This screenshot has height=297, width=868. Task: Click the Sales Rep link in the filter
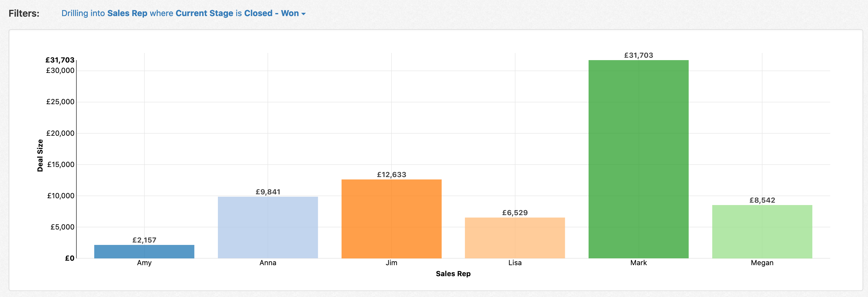tap(127, 13)
